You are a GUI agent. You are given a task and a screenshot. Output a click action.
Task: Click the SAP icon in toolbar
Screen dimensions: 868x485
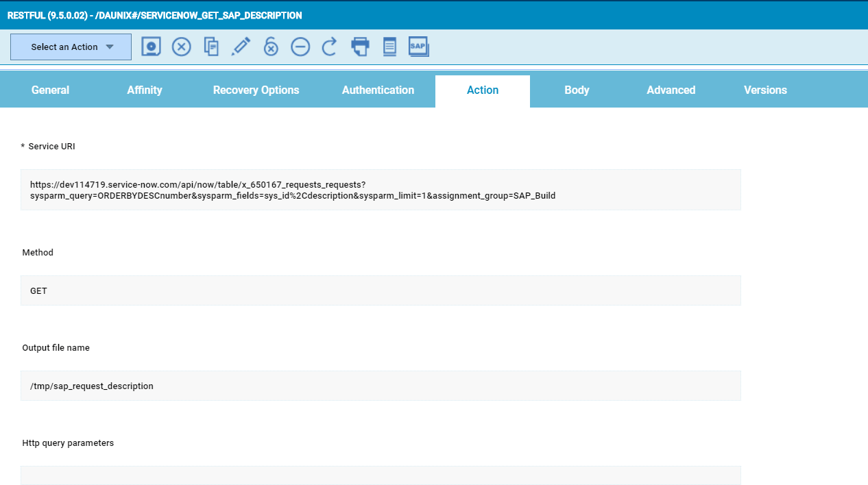tap(418, 47)
